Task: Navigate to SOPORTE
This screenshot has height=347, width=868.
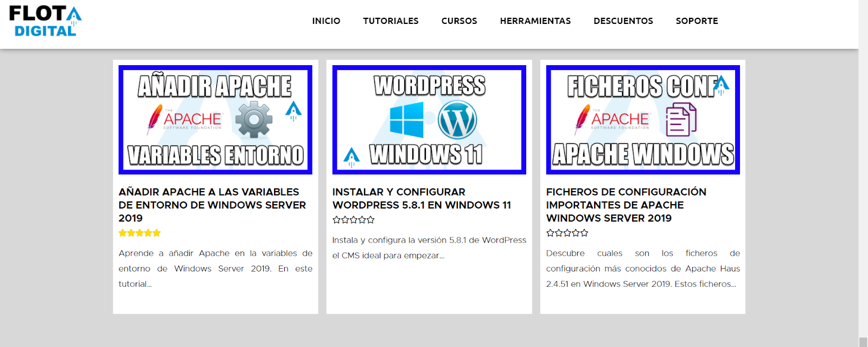Action: (x=697, y=21)
